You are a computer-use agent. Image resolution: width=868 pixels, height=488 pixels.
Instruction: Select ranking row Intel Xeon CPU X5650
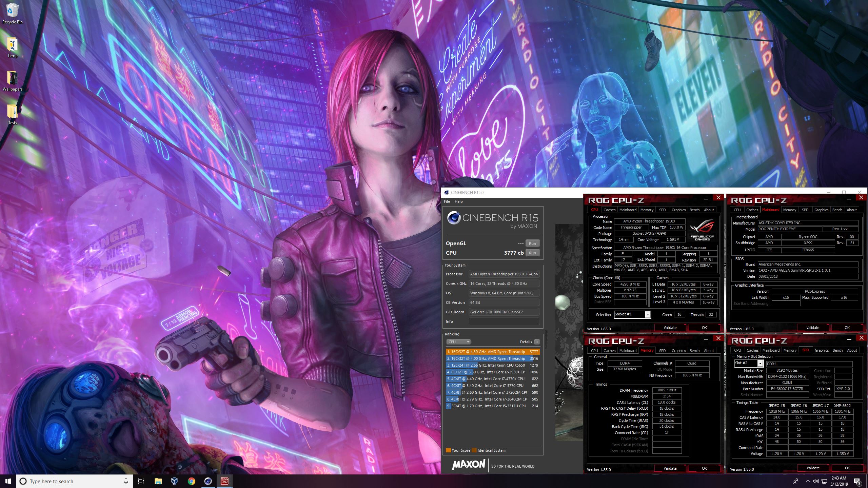493,365
